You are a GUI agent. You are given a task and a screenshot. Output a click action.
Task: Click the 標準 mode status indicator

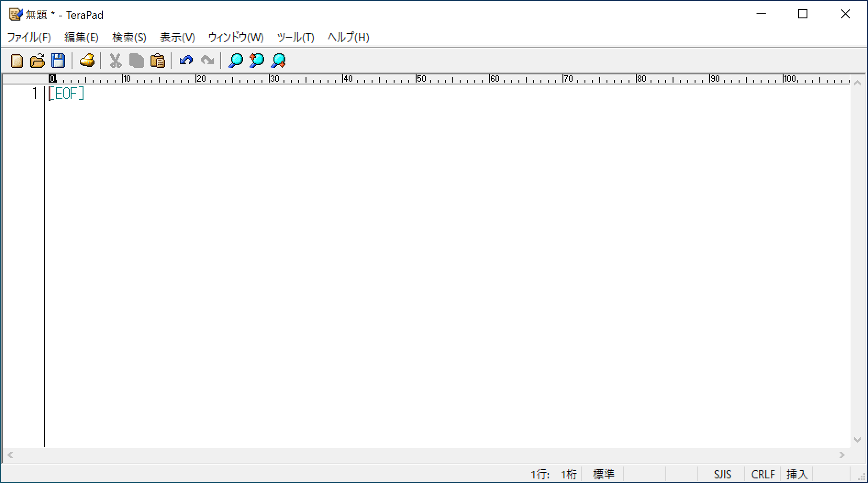coord(603,474)
